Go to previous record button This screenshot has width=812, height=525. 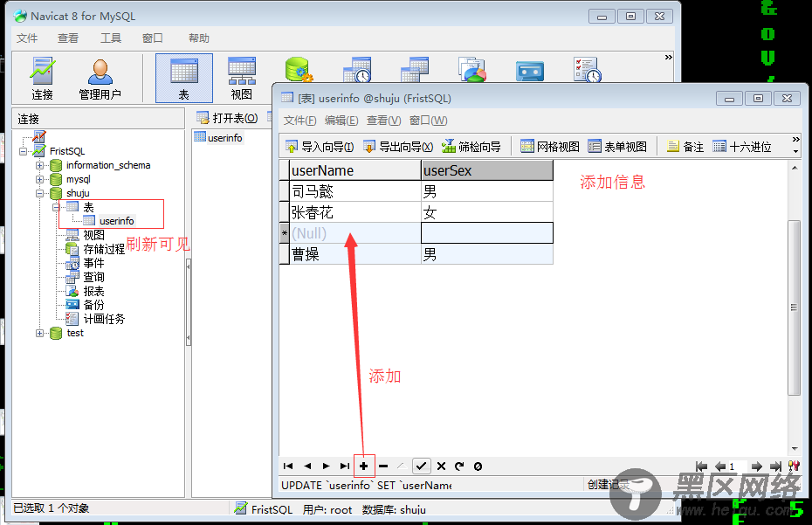click(307, 466)
